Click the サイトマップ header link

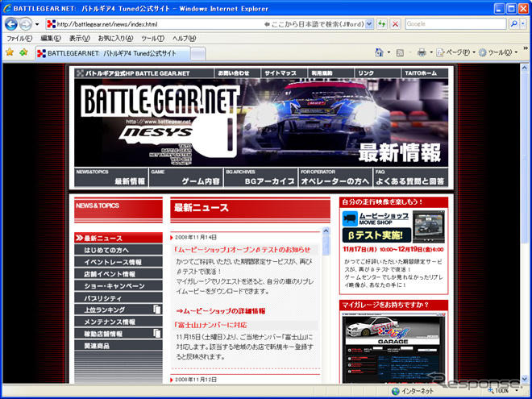point(284,73)
